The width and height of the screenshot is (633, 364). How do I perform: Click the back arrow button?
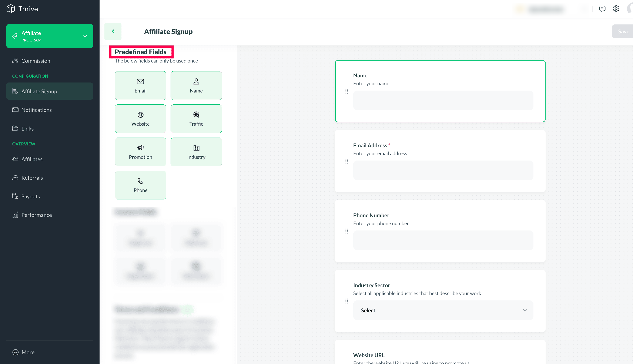click(x=113, y=31)
